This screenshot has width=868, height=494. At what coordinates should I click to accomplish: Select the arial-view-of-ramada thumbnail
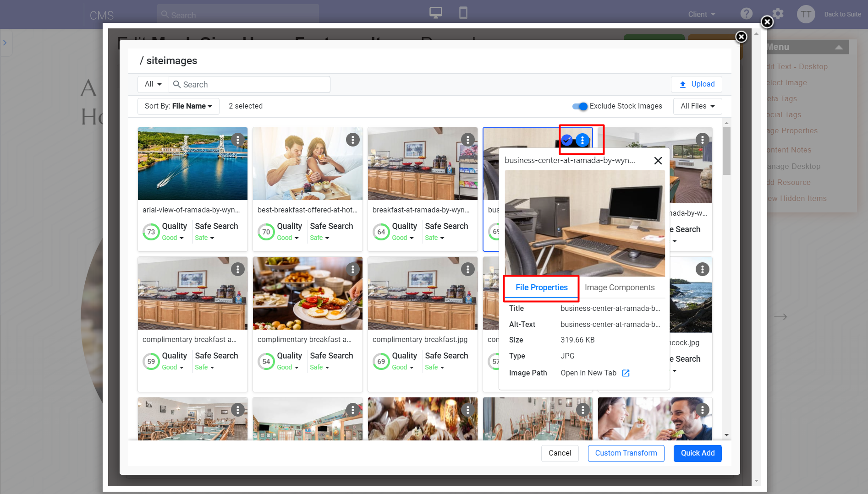pyautogui.click(x=192, y=164)
